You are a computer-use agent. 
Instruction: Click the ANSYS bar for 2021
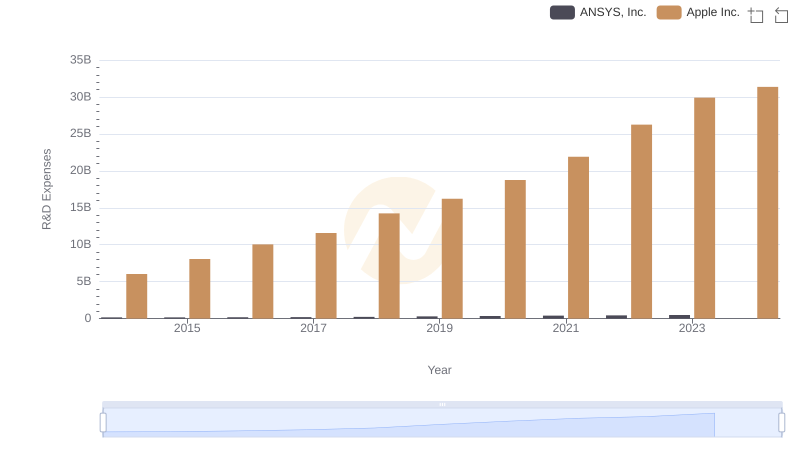(x=553, y=317)
